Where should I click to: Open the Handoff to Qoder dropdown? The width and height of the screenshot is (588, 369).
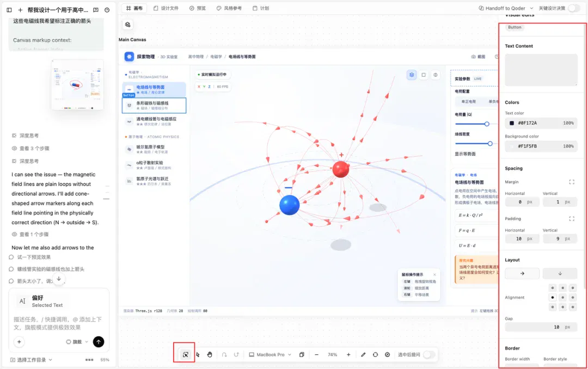pyautogui.click(x=506, y=8)
